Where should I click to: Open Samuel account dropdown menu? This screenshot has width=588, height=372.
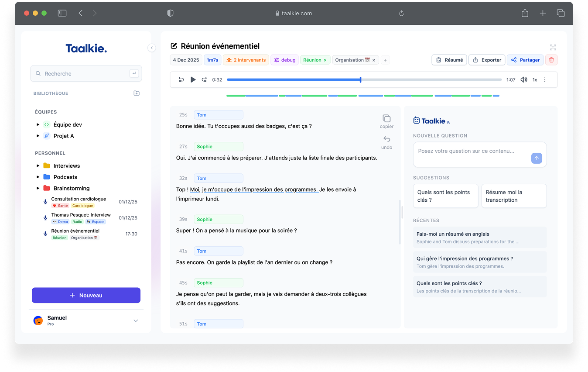136,321
